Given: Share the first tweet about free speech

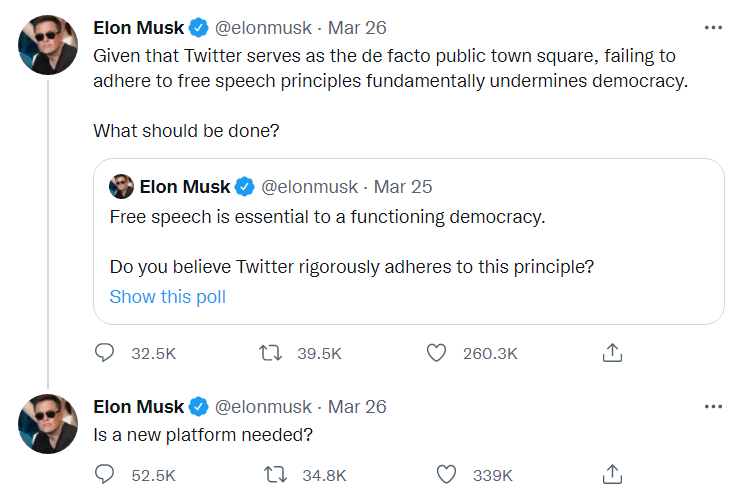Looking at the screenshot, I should click(613, 352).
